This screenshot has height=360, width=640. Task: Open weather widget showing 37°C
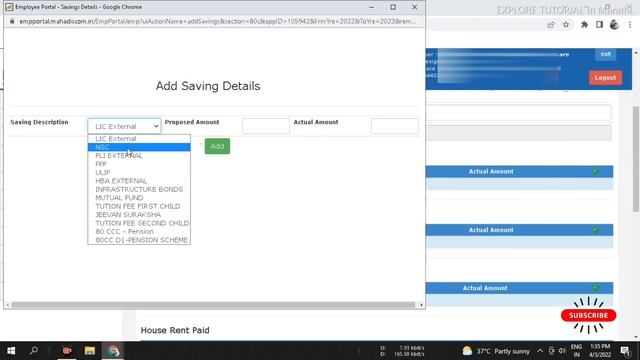click(x=496, y=351)
